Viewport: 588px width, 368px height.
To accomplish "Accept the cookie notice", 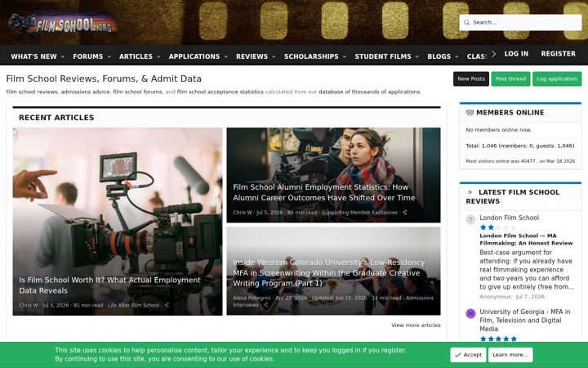I will click(x=469, y=355).
